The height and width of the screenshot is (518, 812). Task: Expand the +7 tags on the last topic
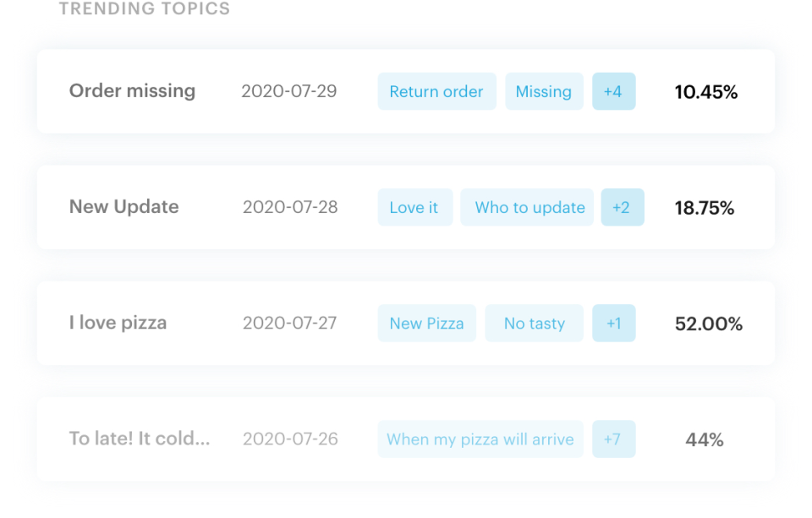coord(614,439)
